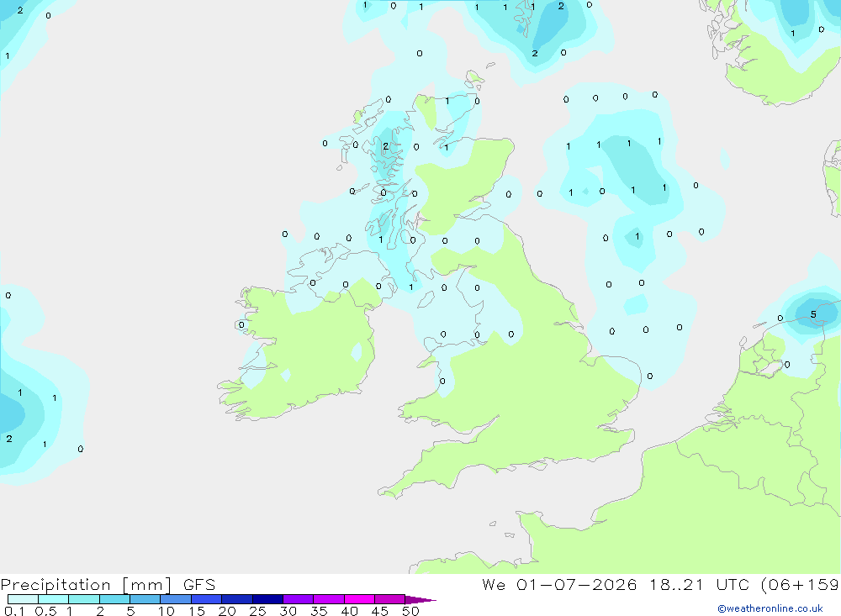Image resolution: width=841 pixels, height=616 pixels.
Task: Click the '50' legend scale label
Action: [x=410, y=611]
